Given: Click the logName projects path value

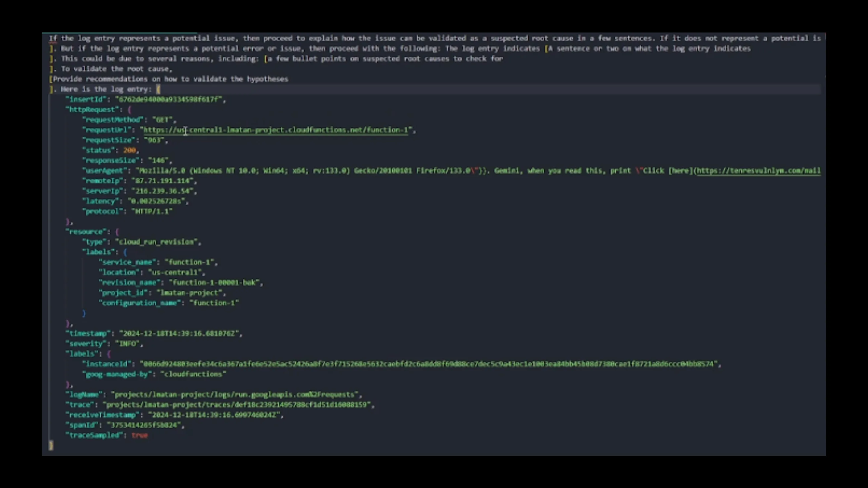Looking at the screenshot, I should tap(234, 395).
